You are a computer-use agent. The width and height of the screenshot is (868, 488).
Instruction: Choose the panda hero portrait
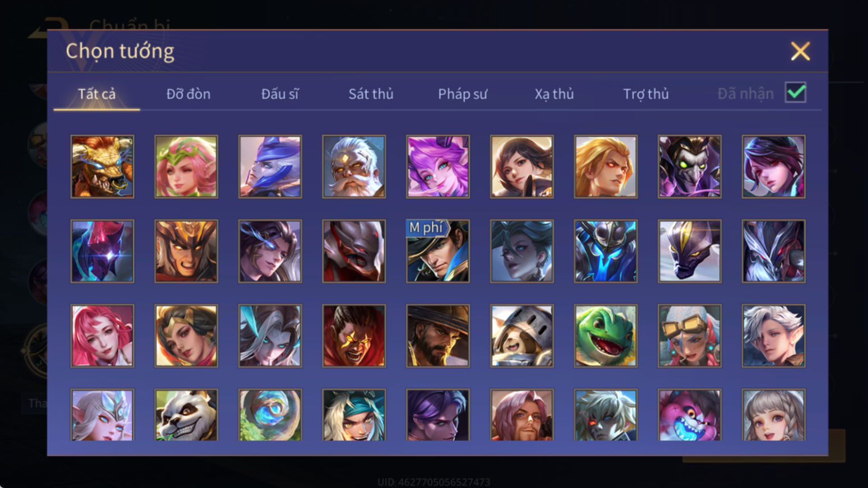pos(186,415)
